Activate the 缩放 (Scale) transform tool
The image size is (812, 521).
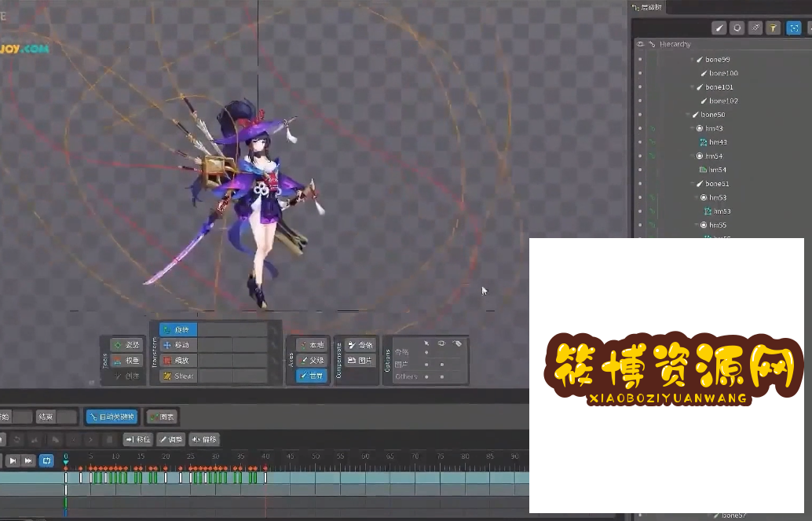point(178,360)
